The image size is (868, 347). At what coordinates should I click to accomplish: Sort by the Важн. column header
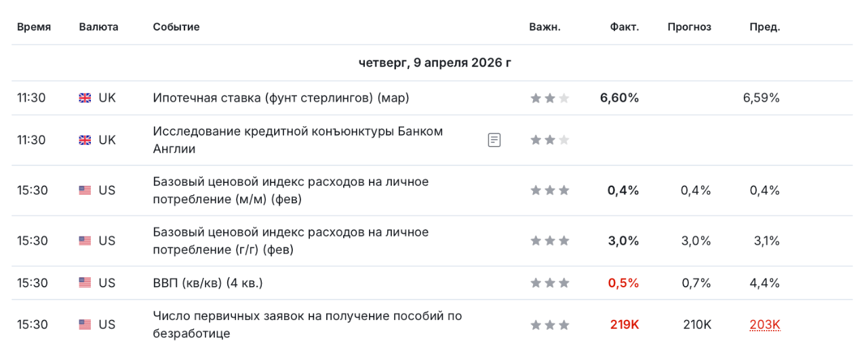tap(545, 27)
